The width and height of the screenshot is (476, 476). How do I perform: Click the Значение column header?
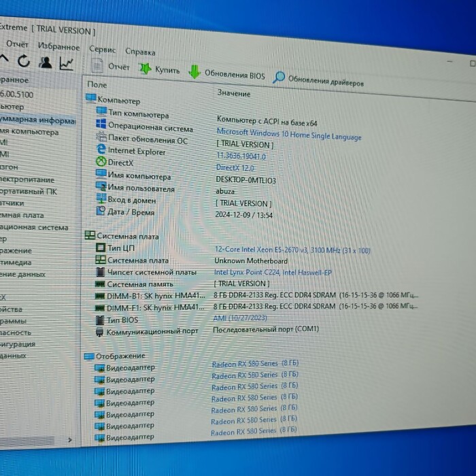tap(234, 93)
